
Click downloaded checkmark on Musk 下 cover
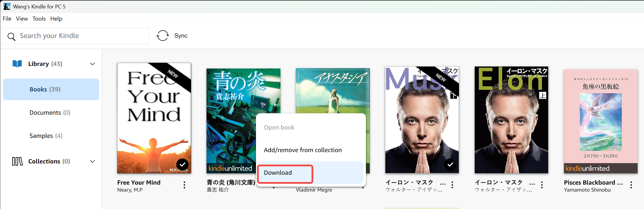click(450, 165)
